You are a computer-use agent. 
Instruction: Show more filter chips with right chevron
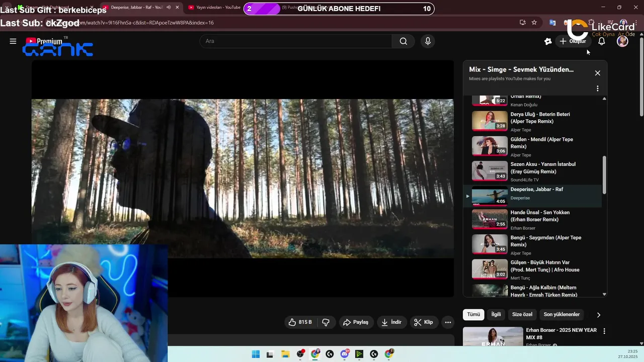click(598, 315)
